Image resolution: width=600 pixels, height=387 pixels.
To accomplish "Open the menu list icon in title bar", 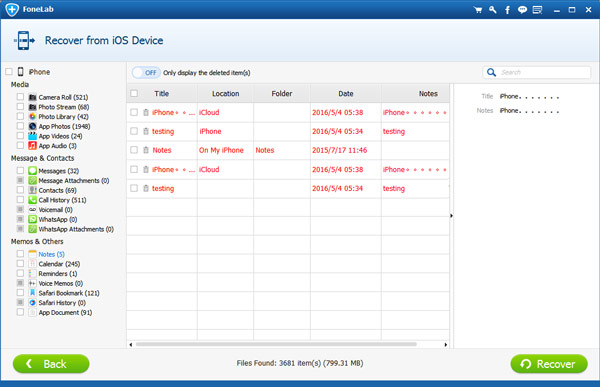I will point(537,10).
